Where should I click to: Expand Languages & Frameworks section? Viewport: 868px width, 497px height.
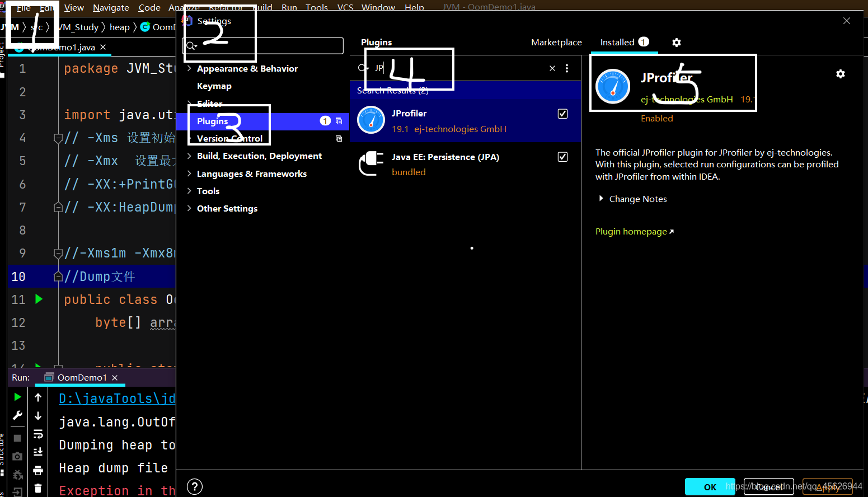click(x=189, y=174)
